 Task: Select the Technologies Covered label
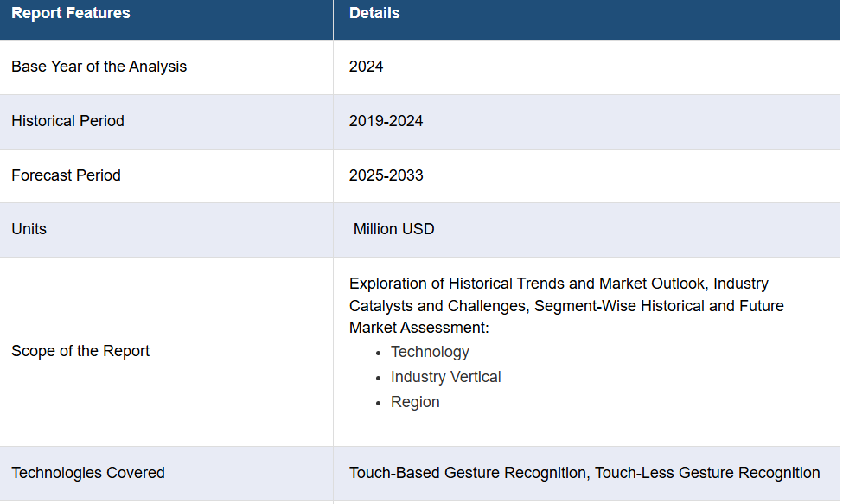click(x=87, y=473)
